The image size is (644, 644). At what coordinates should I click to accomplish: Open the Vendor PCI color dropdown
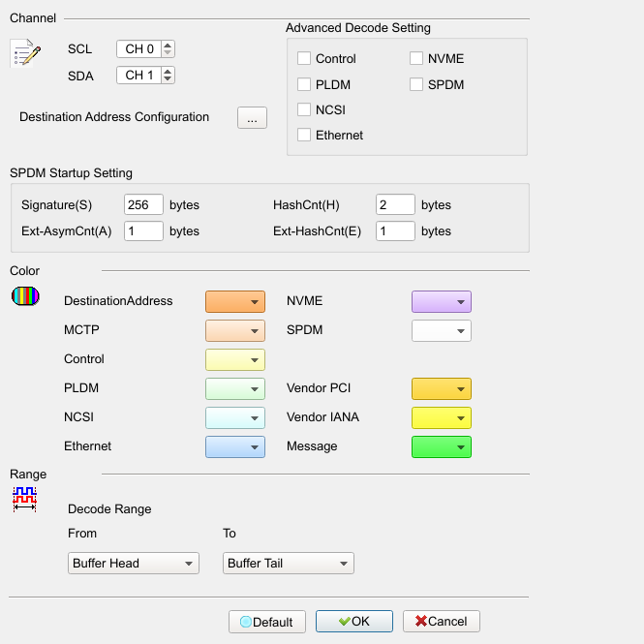442,388
